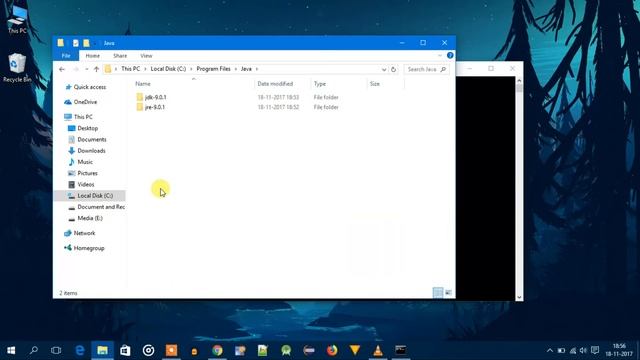This screenshot has height=360, width=640.
Task: Expand chevron after Java breadcrumb
Action: [257, 69]
